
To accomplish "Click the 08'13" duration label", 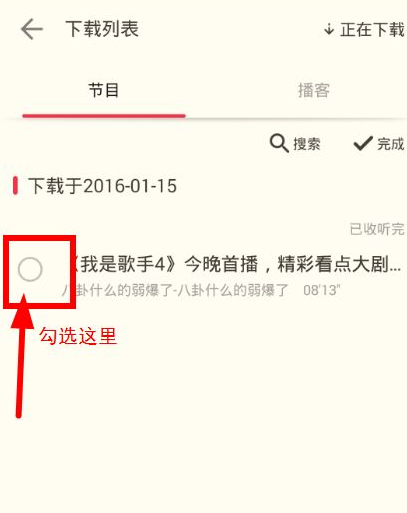I will [322, 290].
